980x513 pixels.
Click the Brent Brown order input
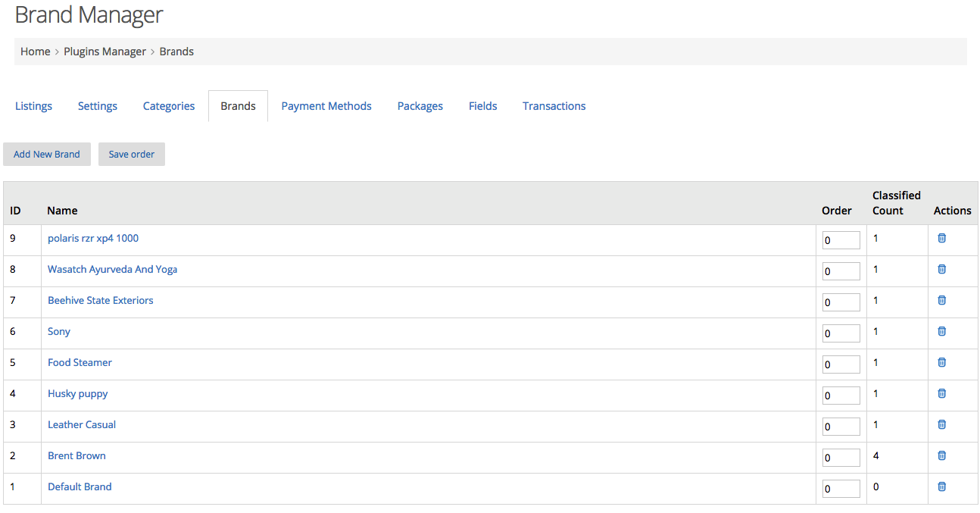coord(841,458)
